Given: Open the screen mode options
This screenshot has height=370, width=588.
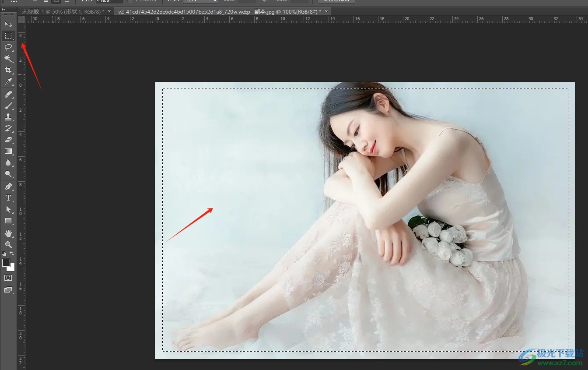Looking at the screenshot, I should click(8, 289).
